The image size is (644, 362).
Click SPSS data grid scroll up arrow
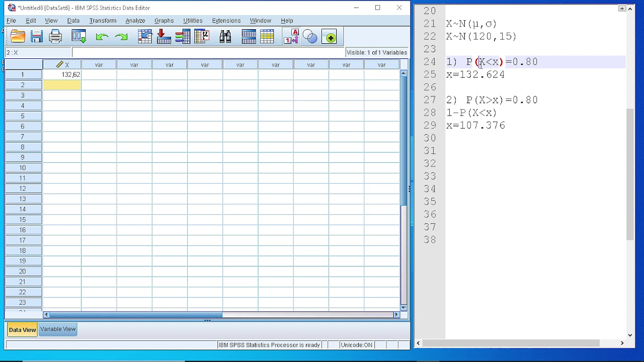[x=404, y=73]
